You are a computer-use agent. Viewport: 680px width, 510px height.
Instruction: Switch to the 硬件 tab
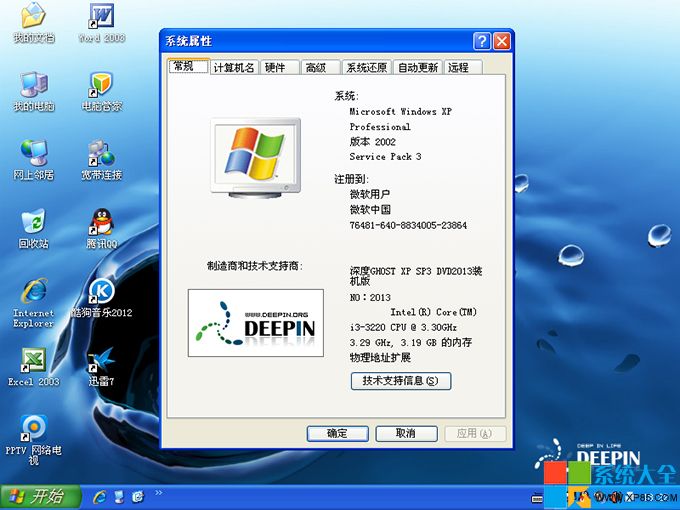[280, 68]
